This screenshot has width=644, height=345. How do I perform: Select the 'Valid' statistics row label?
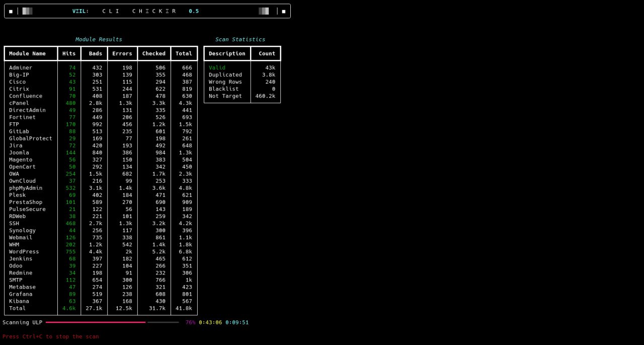pyautogui.click(x=217, y=67)
